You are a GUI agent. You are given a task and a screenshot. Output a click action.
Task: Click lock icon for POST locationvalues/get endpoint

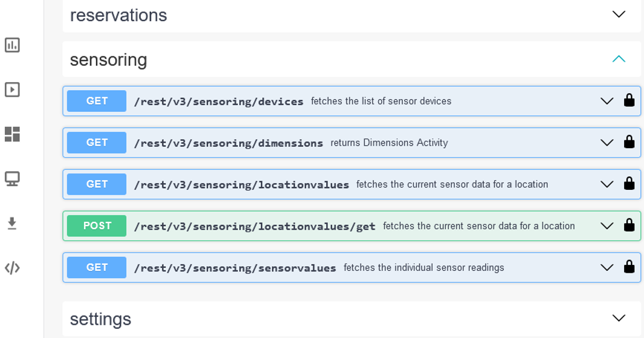(x=630, y=226)
